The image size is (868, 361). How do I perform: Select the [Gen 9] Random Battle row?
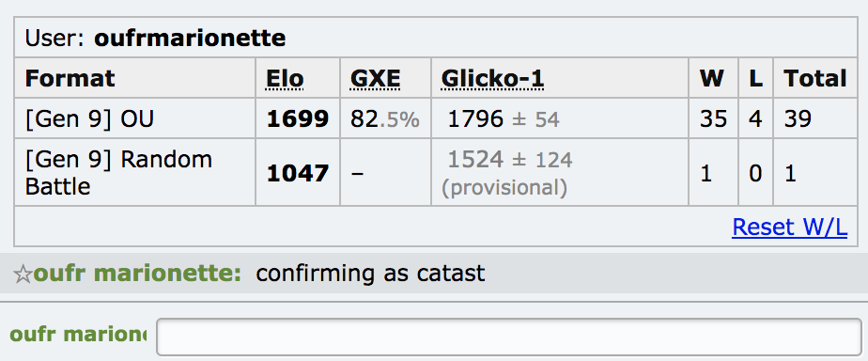click(x=435, y=172)
